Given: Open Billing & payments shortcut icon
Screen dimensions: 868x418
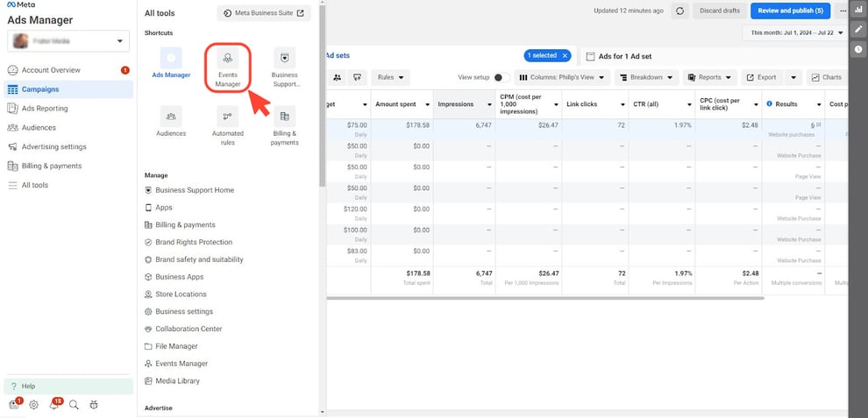Looking at the screenshot, I should click(284, 117).
